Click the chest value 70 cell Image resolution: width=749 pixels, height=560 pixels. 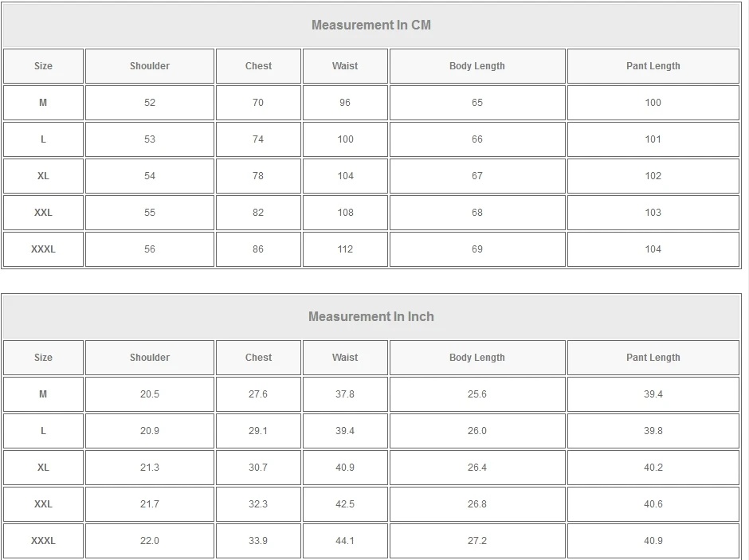(x=258, y=103)
